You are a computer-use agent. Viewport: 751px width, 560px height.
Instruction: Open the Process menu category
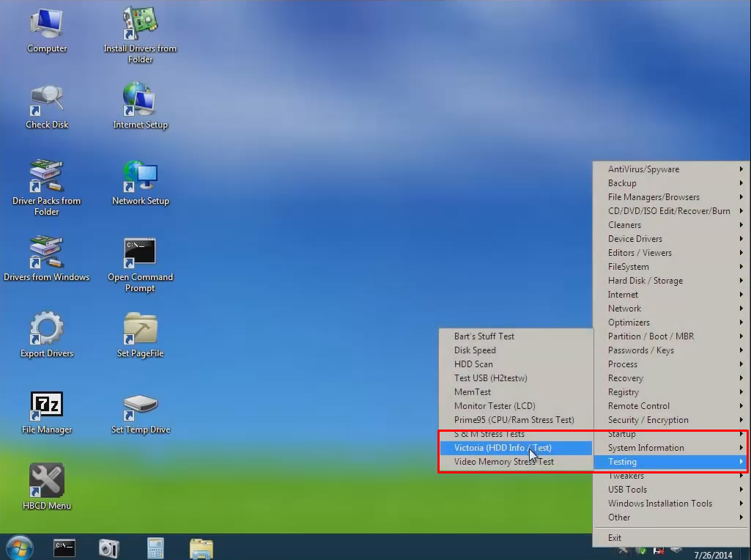pos(670,364)
